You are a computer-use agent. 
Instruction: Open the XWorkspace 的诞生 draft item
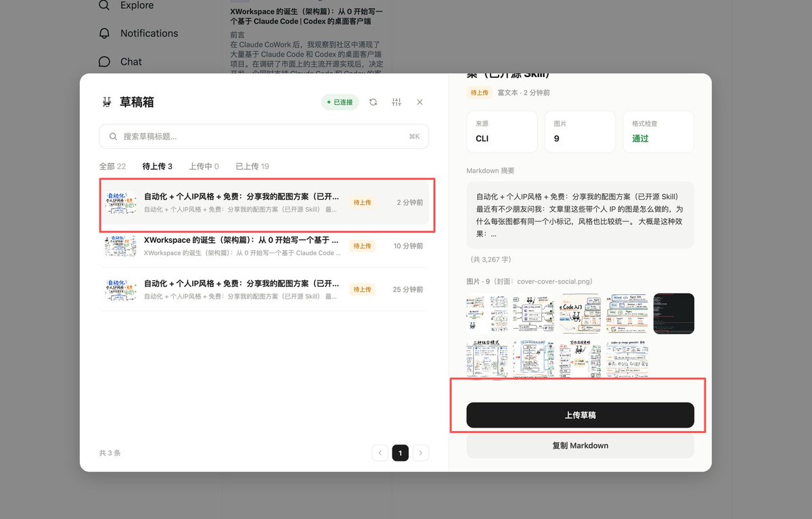coord(264,246)
